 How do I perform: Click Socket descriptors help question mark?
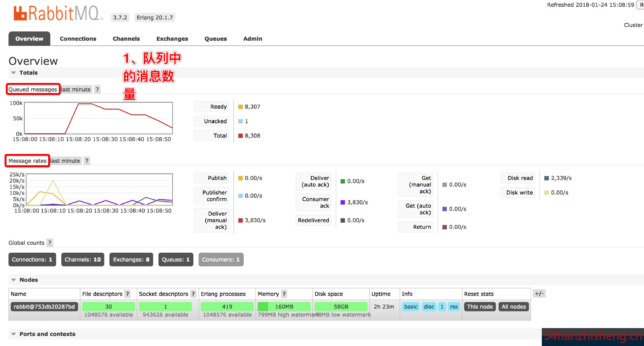click(x=193, y=294)
